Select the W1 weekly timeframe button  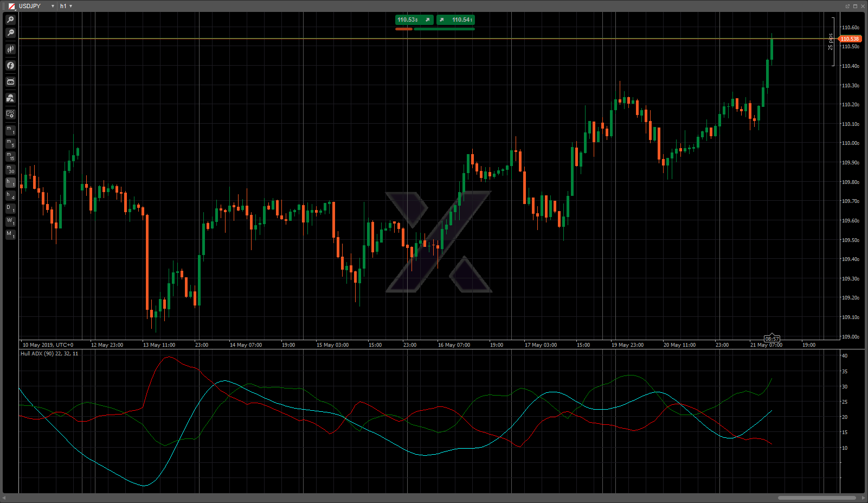10,221
